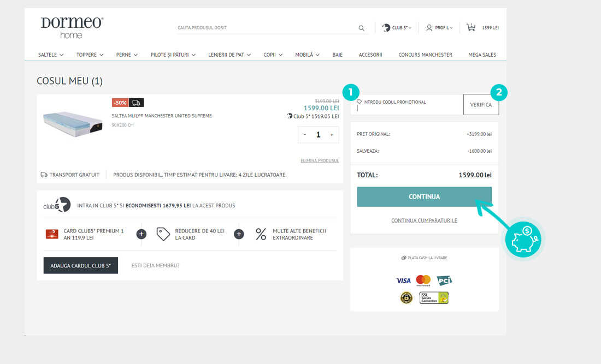Click the Esti Deja Membru link
Screen dimensions: 601x364
[x=155, y=266]
